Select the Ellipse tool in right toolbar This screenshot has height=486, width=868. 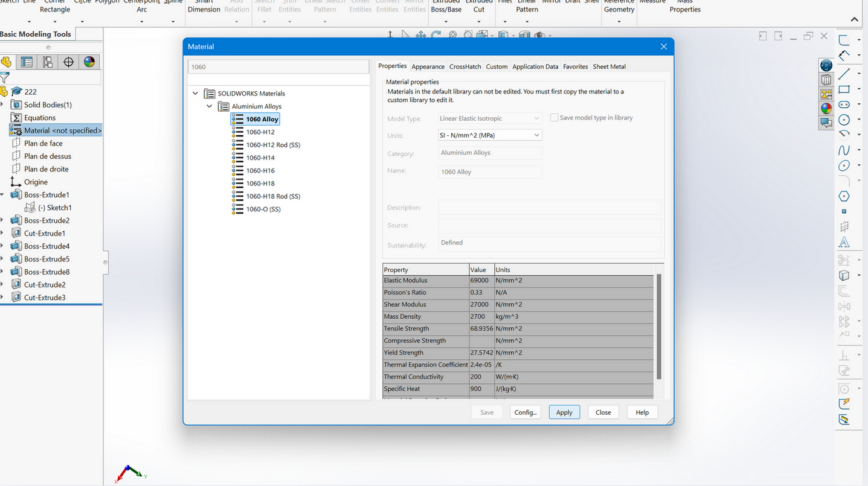[x=844, y=165]
